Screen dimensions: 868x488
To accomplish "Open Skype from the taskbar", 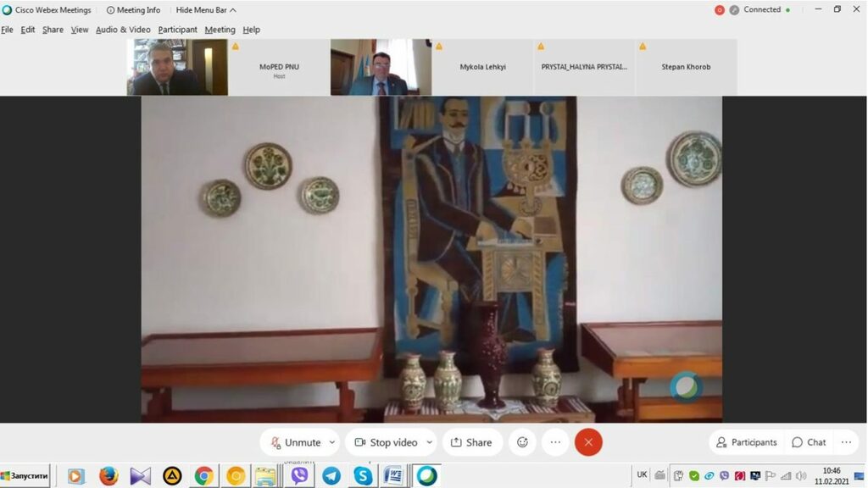I will 363,476.
